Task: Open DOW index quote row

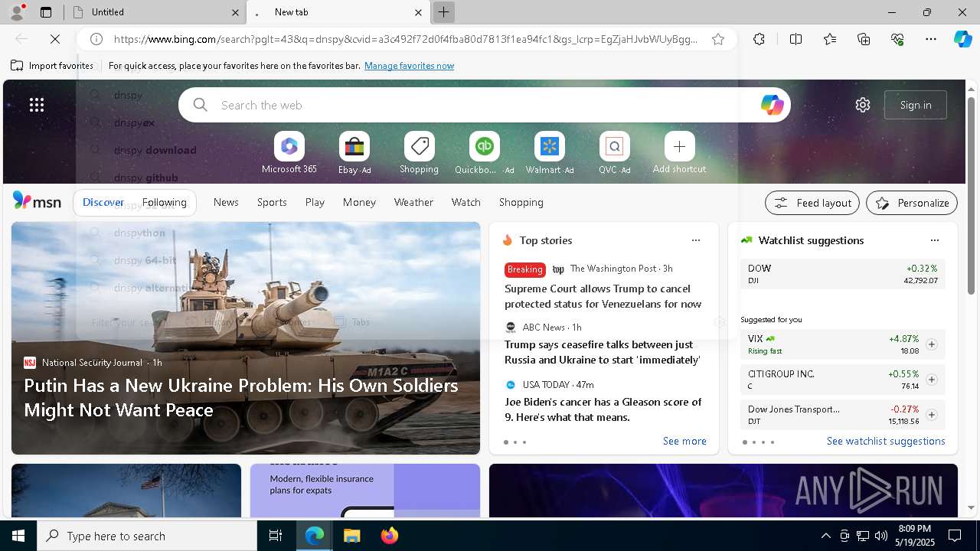Action: click(x=843, y=274)
